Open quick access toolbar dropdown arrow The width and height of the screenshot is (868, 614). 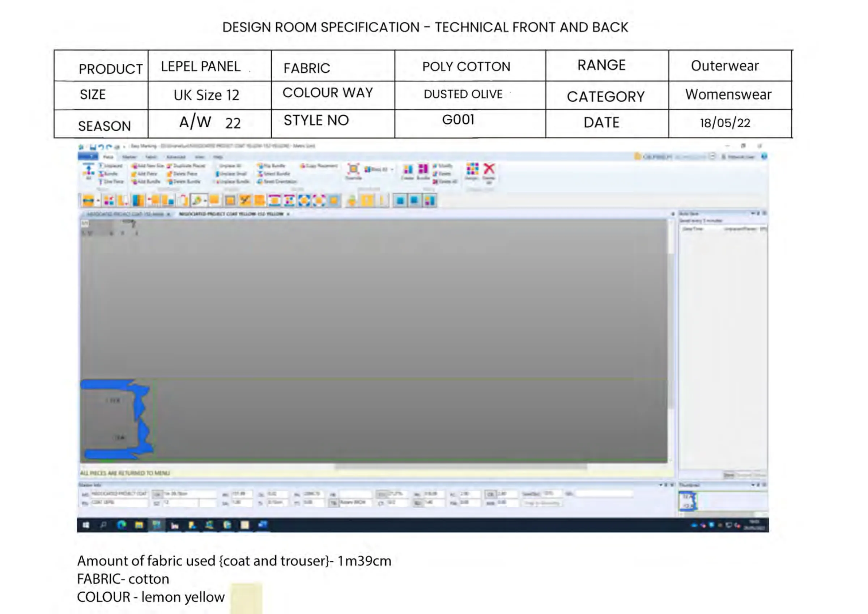tap(124, 147)
